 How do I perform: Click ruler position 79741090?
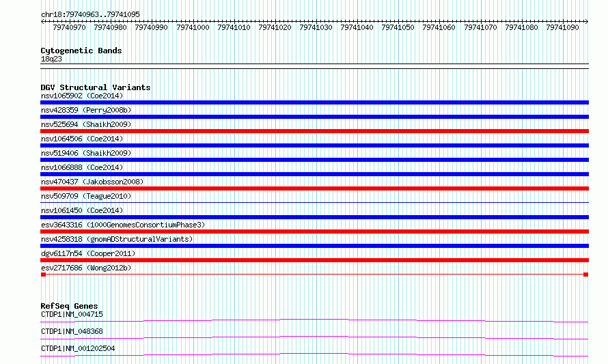[x=563, y=27]
